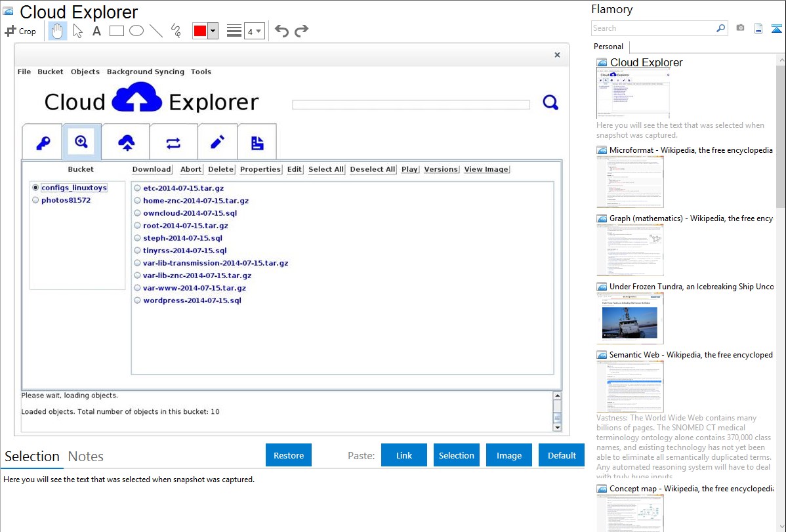Activate the hand pan tool

click(58, 31)
